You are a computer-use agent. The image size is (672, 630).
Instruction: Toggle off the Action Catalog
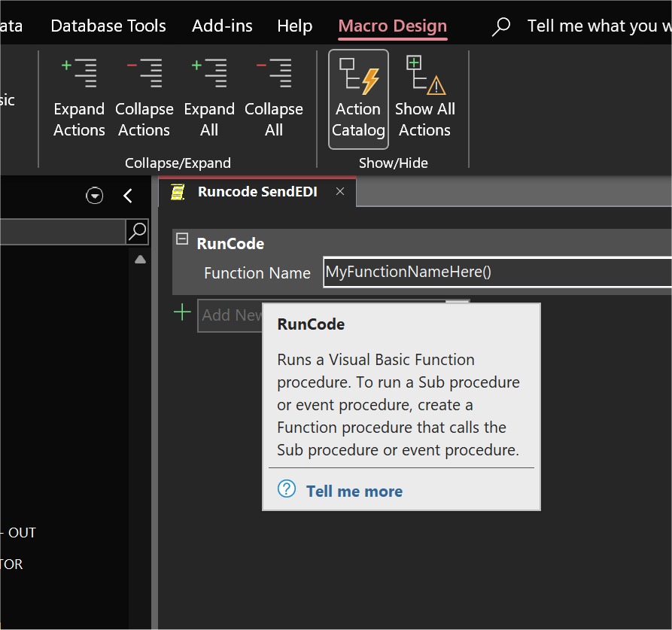(358, 99)
